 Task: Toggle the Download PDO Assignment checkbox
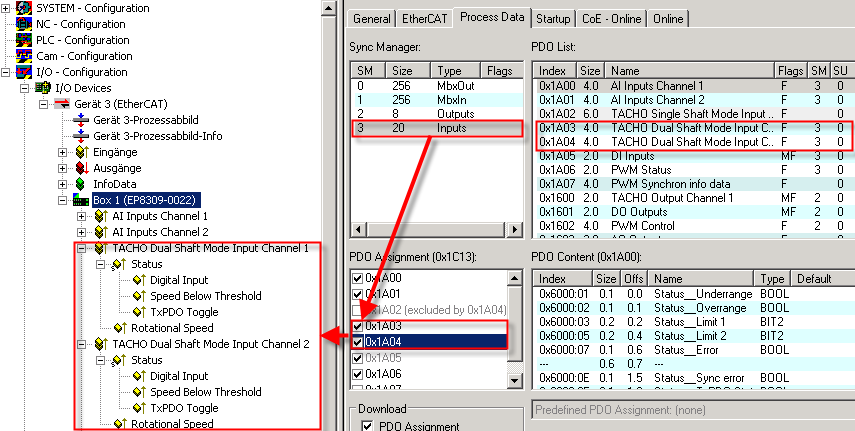368,426
